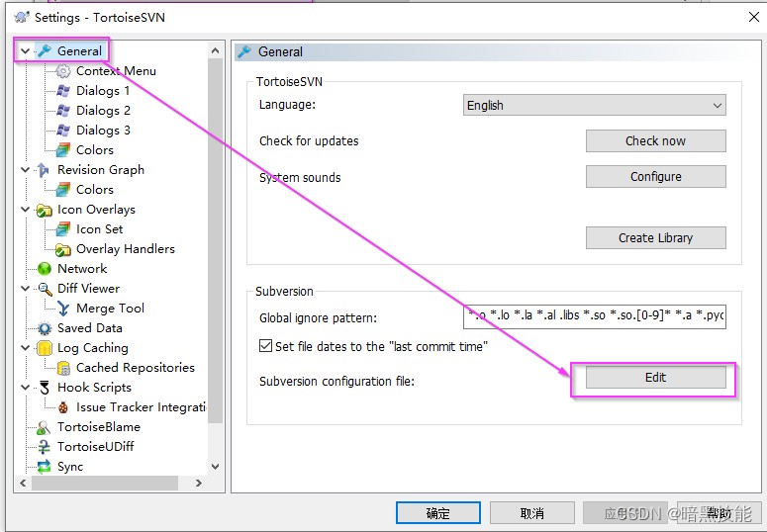The height and width of the screenshot is (532, 767).
Task: Select the Context Menu settings page
Action: (x=116, y=71)
